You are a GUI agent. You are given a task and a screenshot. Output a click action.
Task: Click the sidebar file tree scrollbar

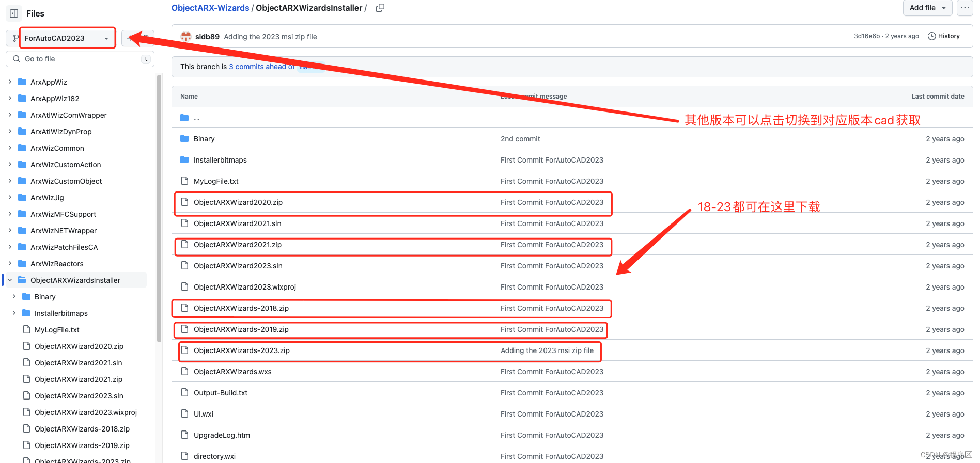pyautogui.click(x=159, y=208)
